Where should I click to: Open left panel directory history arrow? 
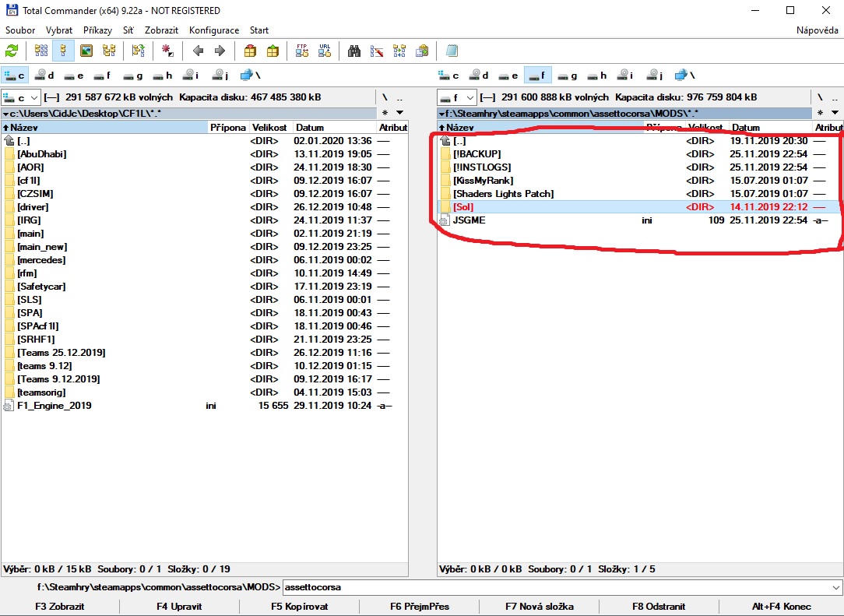tap(399, 113)
